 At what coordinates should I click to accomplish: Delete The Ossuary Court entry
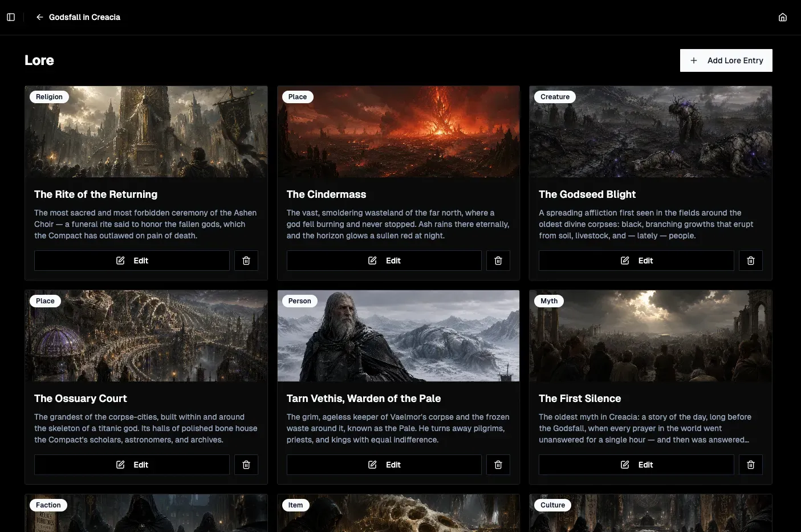point(246,465)
